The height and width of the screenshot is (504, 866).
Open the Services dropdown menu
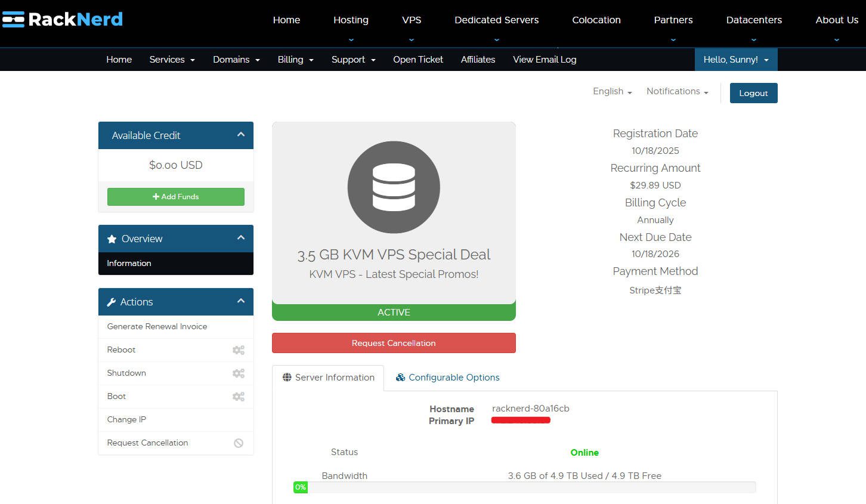click(x=172, y=60)
